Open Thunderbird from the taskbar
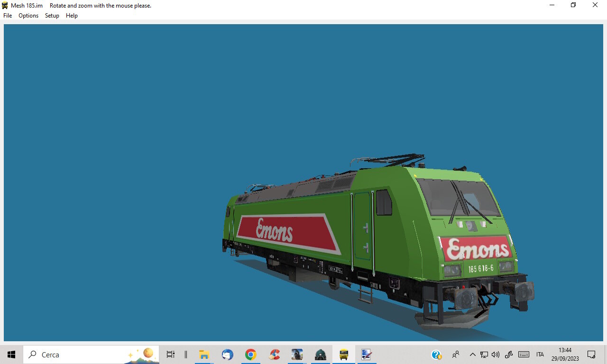607x364 pixels. pos(228,355)
